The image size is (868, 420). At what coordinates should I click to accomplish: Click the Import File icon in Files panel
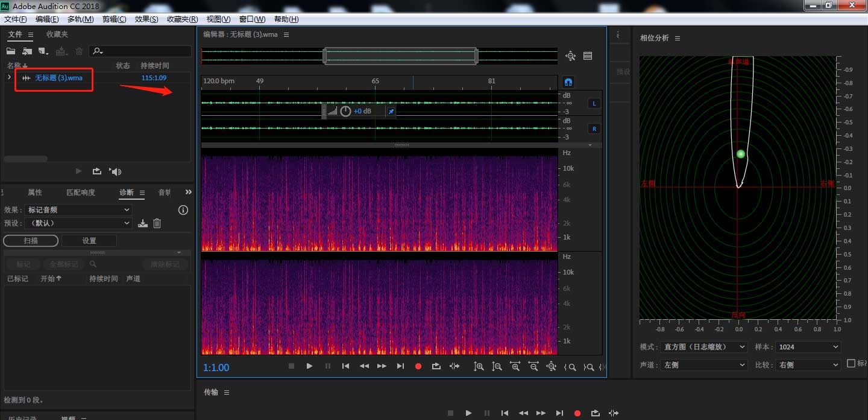point(27,51)
